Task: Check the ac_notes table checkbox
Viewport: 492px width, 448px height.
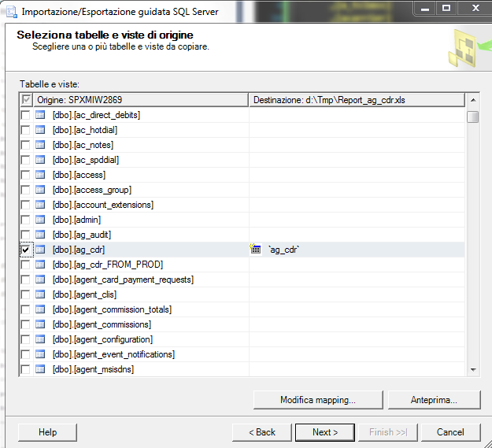Action: [25, 145]
